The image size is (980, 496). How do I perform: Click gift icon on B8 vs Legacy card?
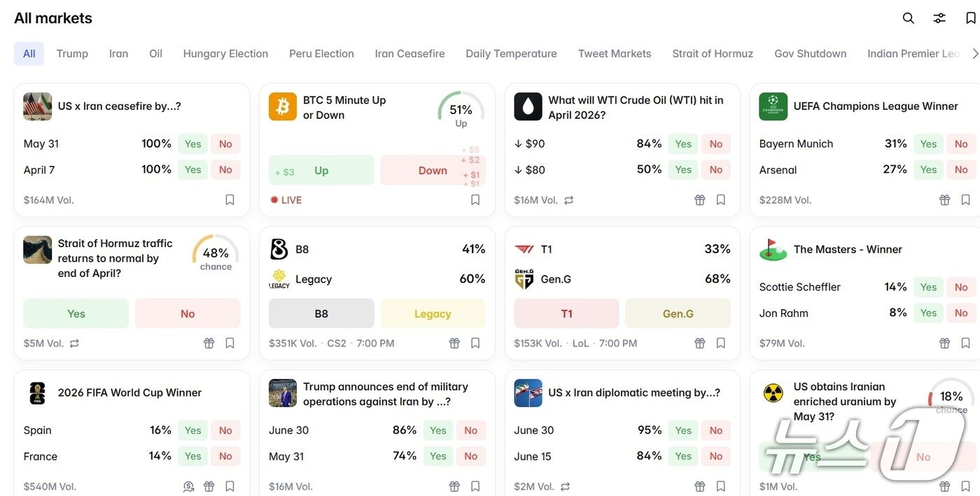pos(454,343)
